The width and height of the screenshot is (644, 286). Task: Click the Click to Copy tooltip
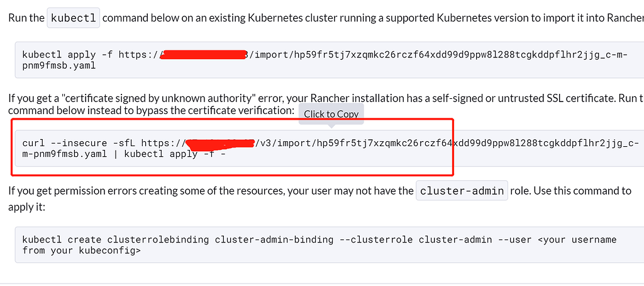tap(331, 114)
